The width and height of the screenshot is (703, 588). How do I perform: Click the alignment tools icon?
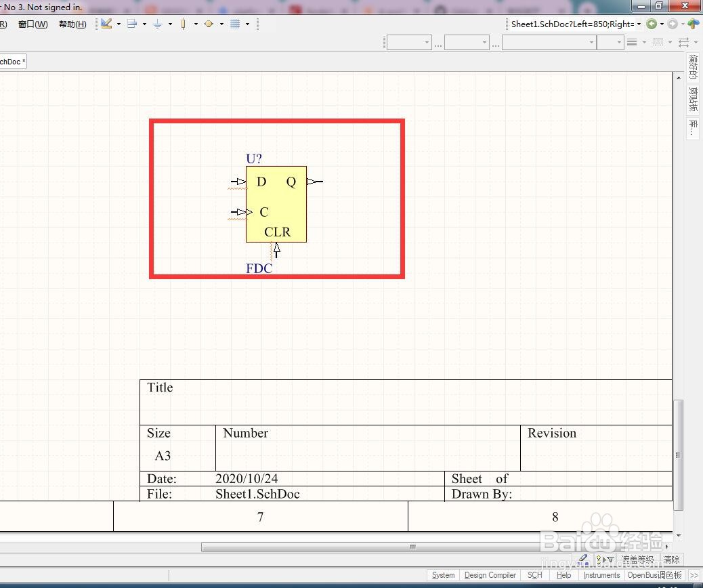pos(132,24)
